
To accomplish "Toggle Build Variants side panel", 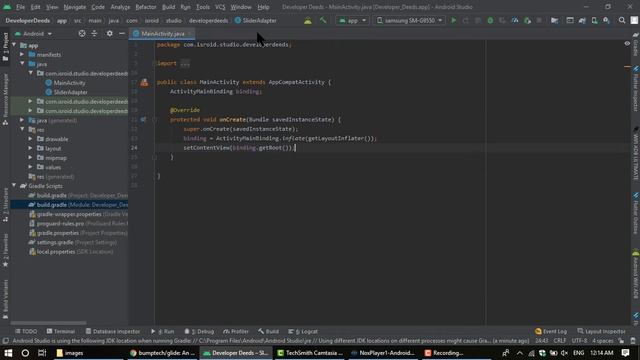I will coord(5,299).
